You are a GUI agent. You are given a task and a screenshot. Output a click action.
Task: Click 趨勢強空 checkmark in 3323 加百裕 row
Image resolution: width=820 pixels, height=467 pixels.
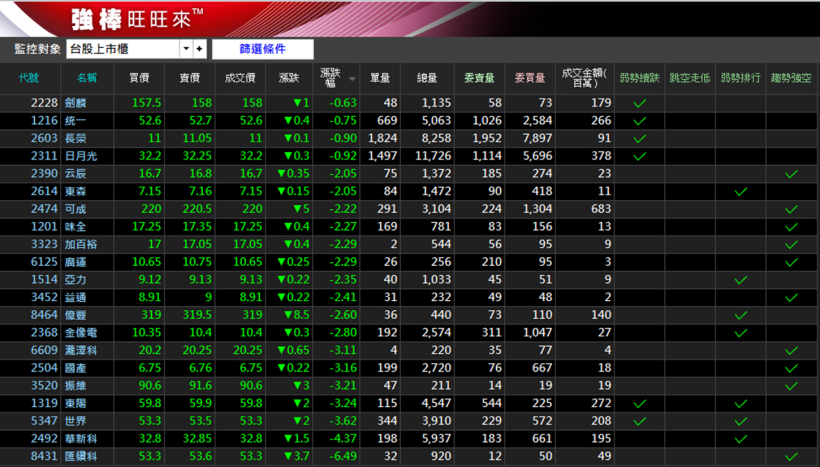(791, 245)
